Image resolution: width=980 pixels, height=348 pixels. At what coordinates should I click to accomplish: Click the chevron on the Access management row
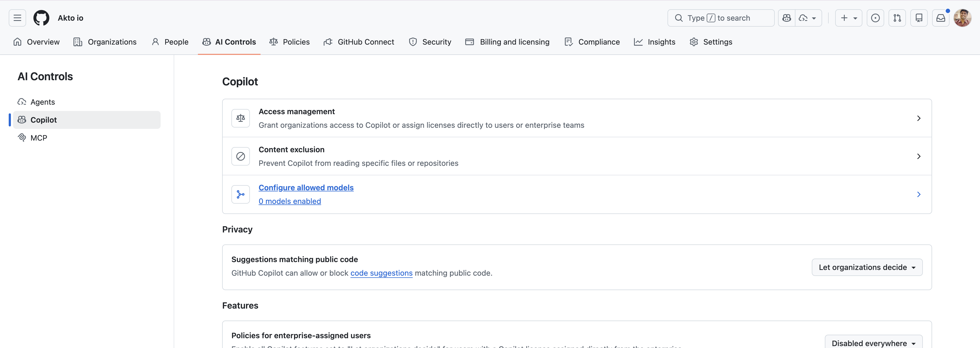click(918, 118)
